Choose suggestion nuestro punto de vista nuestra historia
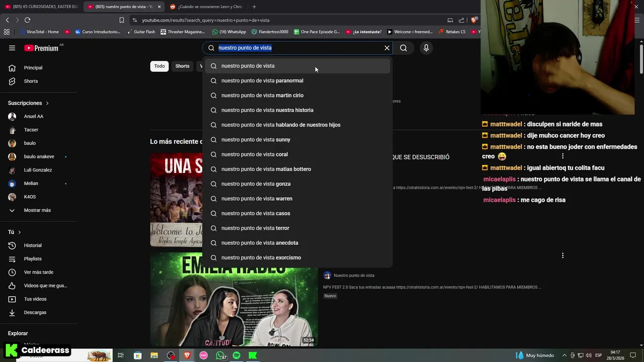This screenshot has height=362, width=644. click(x=297, y=110)
